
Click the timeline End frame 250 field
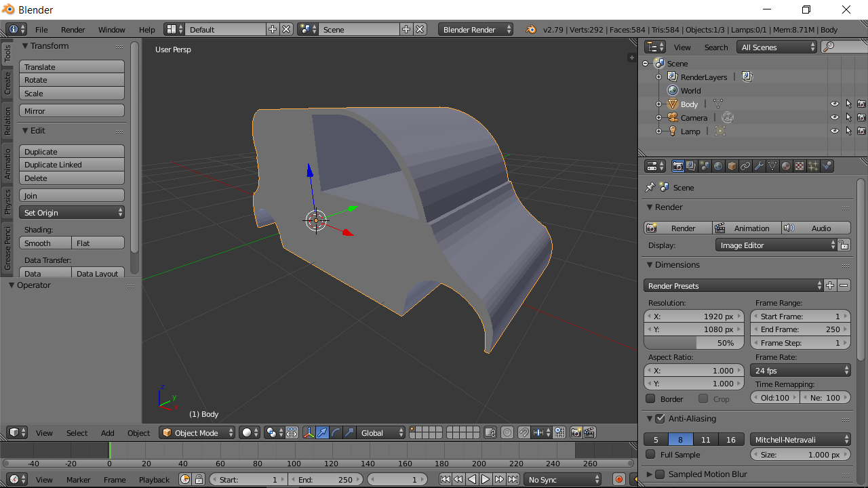pyautogui.click(x=325, y=479)
